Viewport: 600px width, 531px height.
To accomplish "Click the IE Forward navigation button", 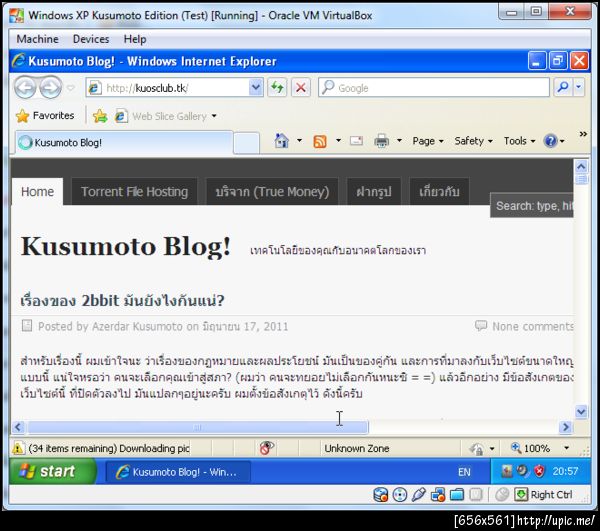I will coord(50,88).
